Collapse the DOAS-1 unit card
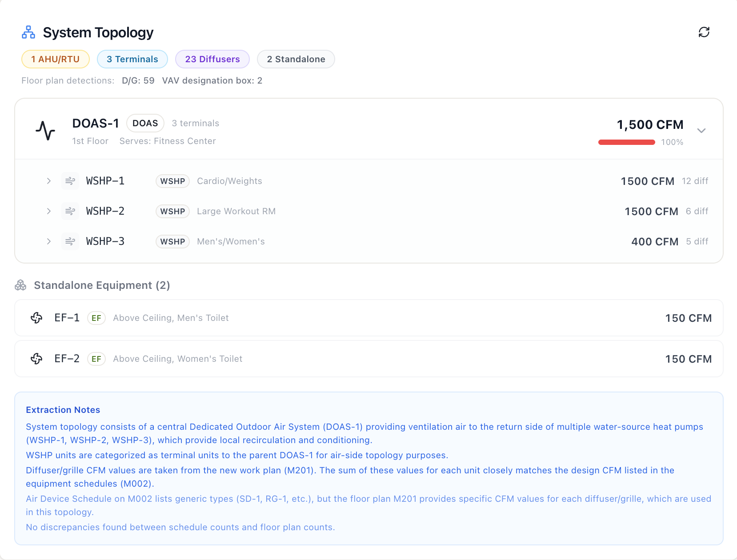The height and width of the screenshot is (560, 737). pos(701,131)
